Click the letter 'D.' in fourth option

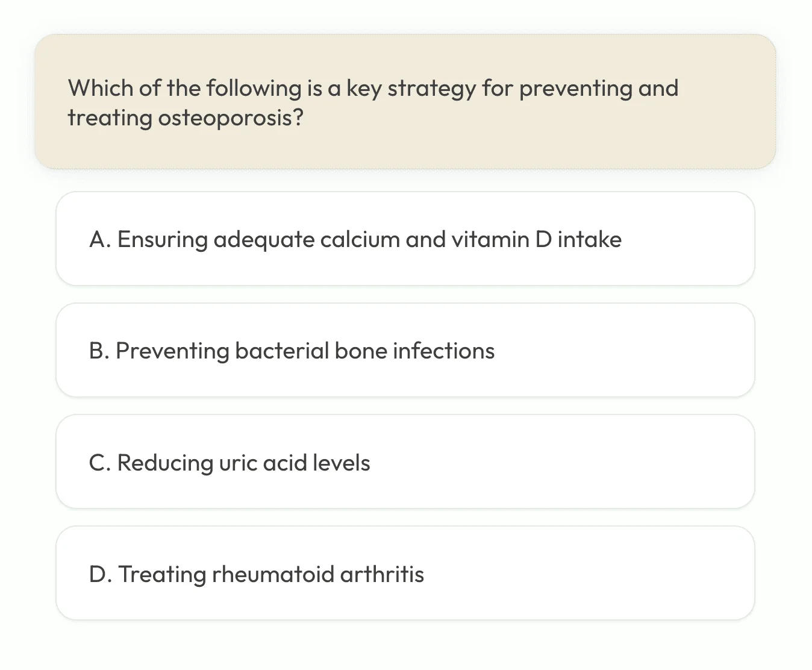(101, 574)
